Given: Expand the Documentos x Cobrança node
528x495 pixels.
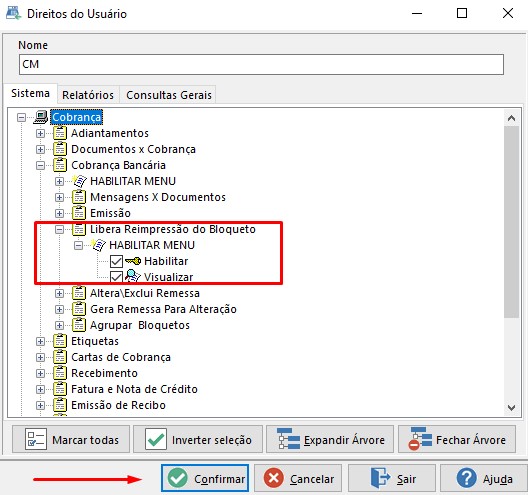Looking at the screenshot, I should 40,149.
